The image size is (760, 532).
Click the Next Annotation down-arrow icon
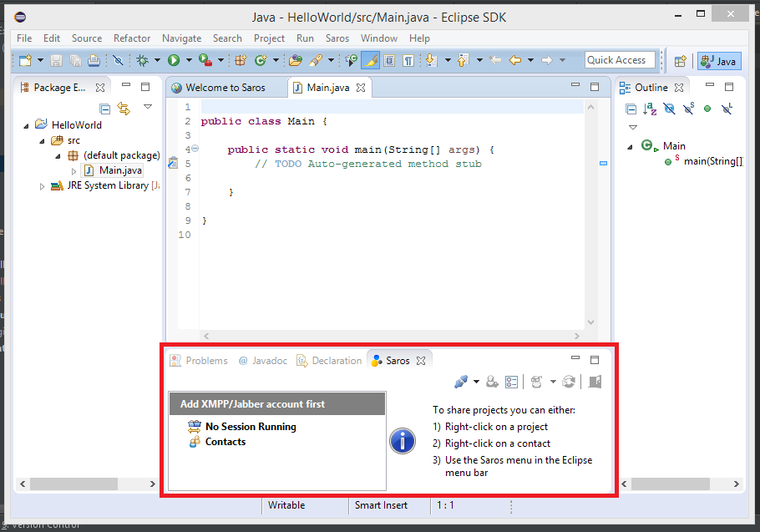[431, 60]
